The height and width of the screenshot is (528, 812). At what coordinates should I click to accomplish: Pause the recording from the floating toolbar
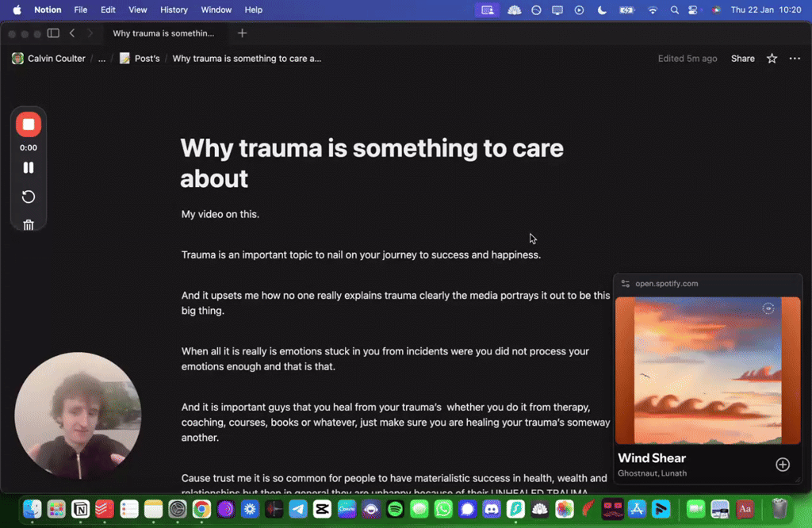click(29, 167)
